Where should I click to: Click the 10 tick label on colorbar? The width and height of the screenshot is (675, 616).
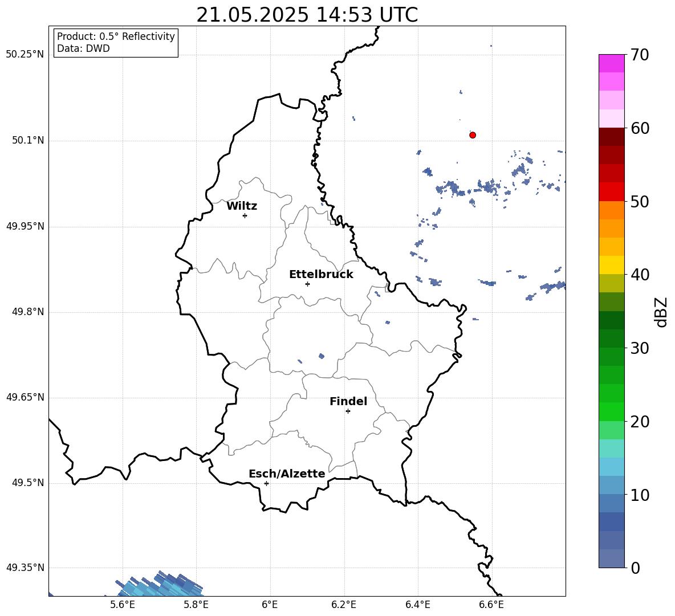coord(640,495)
